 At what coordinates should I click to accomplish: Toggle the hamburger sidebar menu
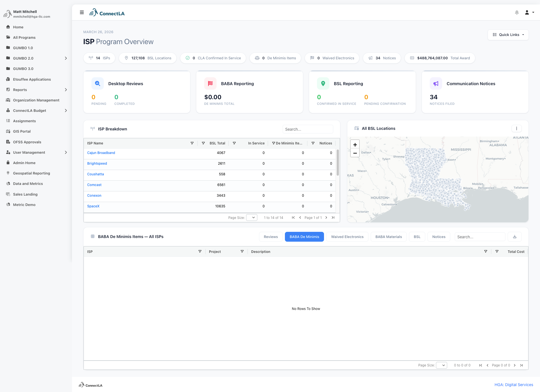pos(82,12)
